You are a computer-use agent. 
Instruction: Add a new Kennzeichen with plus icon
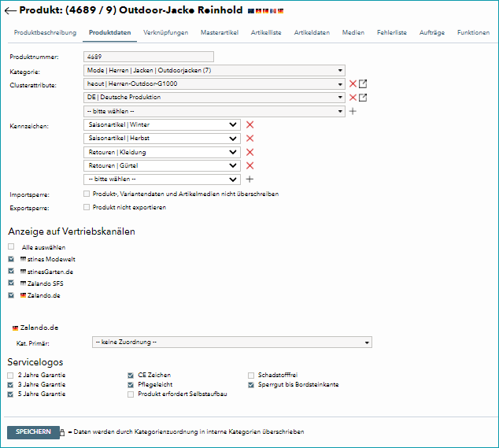pos(249,180)
